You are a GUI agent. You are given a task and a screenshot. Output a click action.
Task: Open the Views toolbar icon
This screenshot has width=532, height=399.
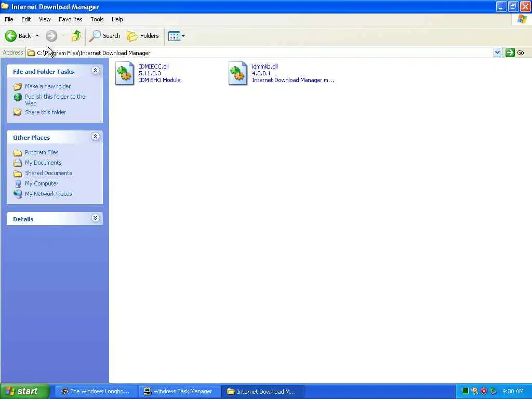(174, 36)
